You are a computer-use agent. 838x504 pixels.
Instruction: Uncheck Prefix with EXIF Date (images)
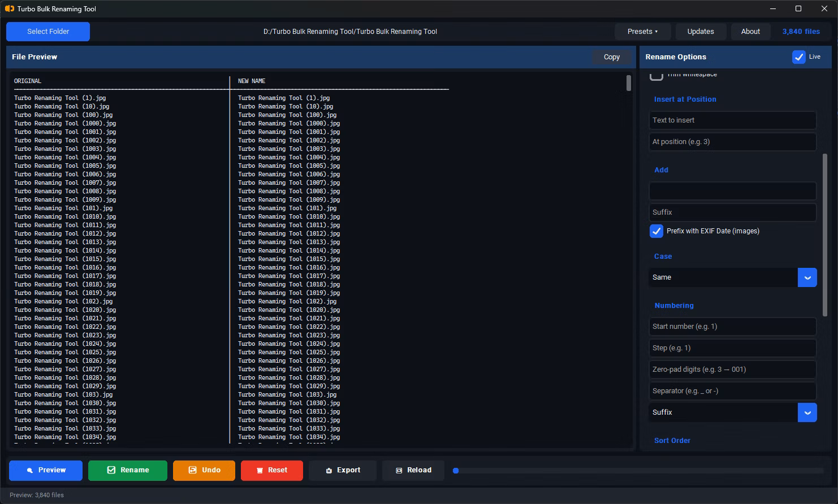coord(656,231)
